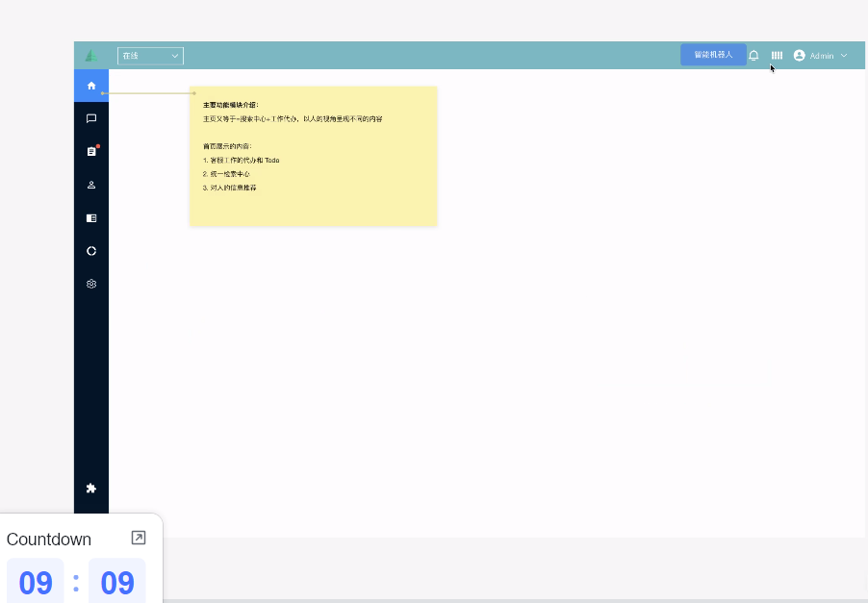
Task: Click the Admin avatar icon
Action: (x=799, y=56)
